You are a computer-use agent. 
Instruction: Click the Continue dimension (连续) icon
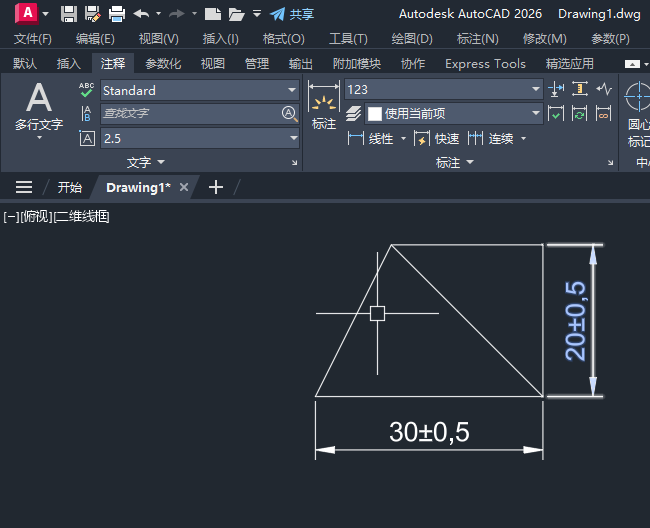(x=476, y=139)
